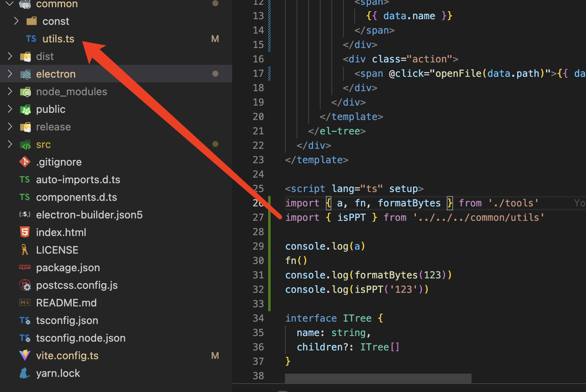Click the HTML file icon for index.html
The image size is (586, 392).
click(24, 232)
